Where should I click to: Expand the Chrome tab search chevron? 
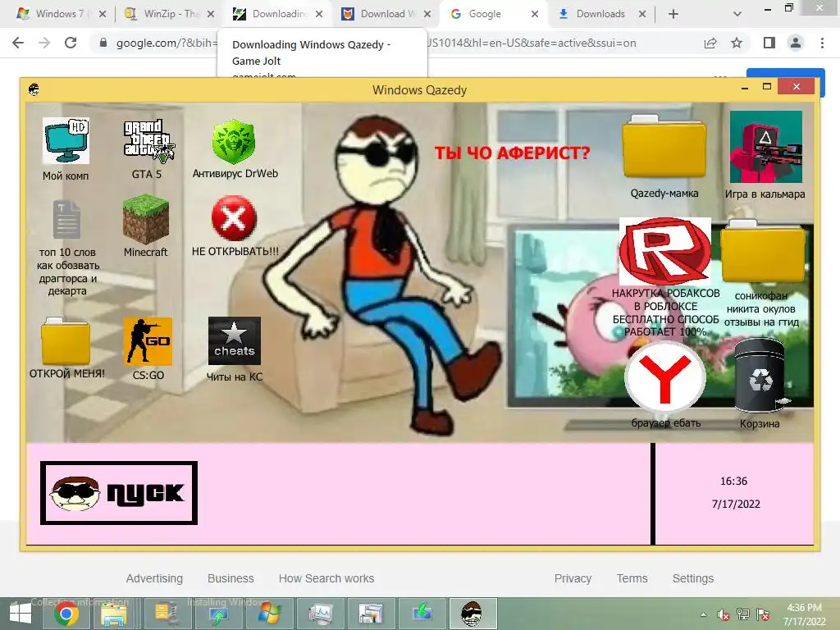point(737,14)
